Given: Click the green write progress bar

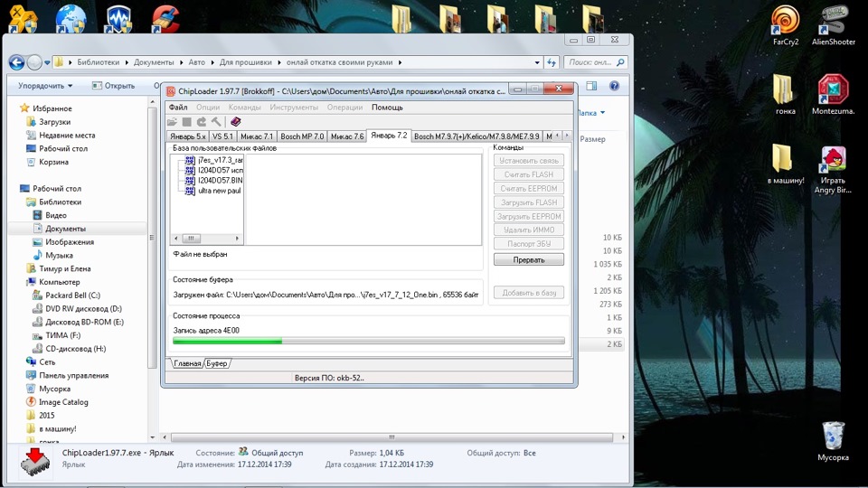Looking at the screenshot, I should point(369,341).
